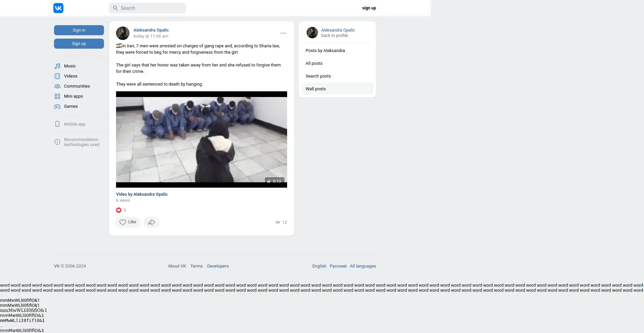
Task: Click the post views eye icon
Action: [x=278, y=222]
